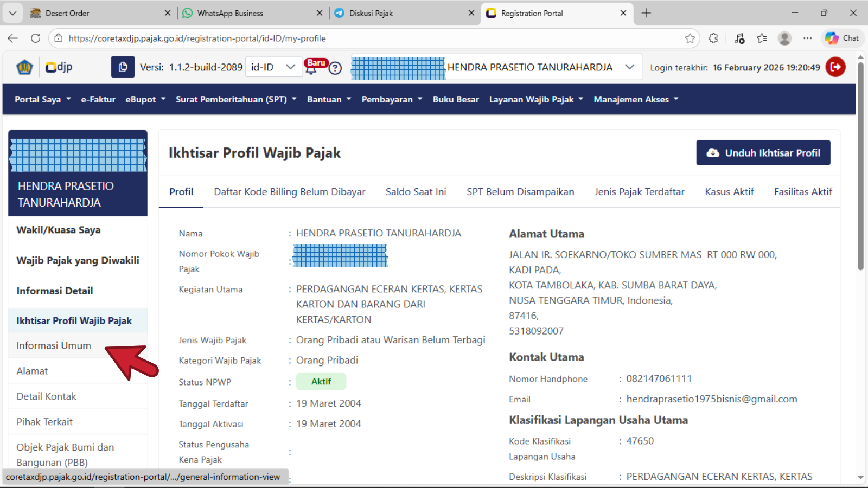Screen dimensions: 868x488
Task: Open the notification bell marked Baru
Action: (311, 68)
